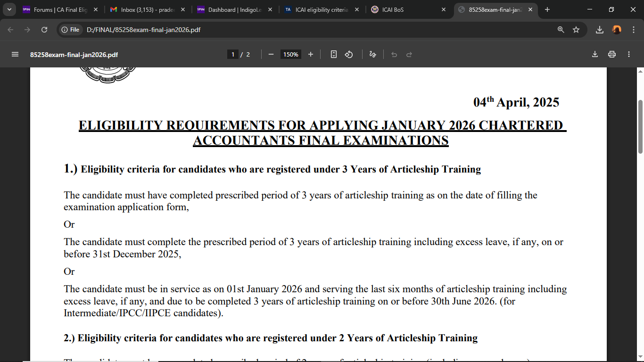Print the PDF document
Viewport: 644px width, 362px height.
(612, 55)
